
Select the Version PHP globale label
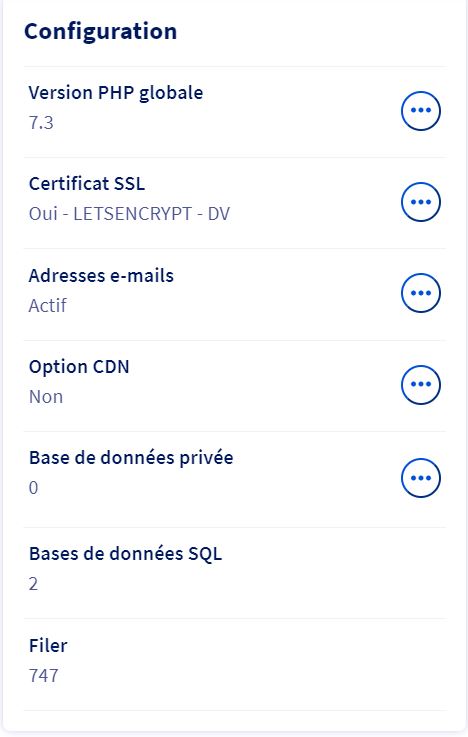click(116, 93)
